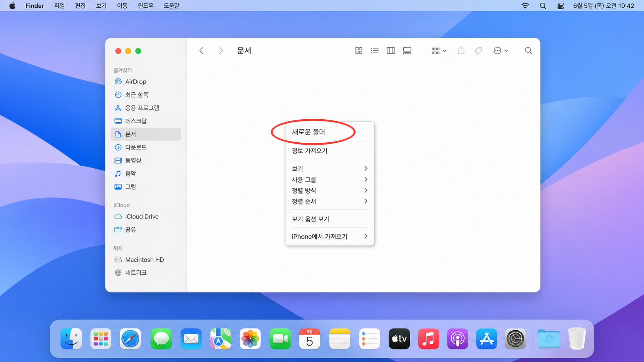Expand the 정렬 방식 submenu
This screenshot has width=644, height=362.
329,190
